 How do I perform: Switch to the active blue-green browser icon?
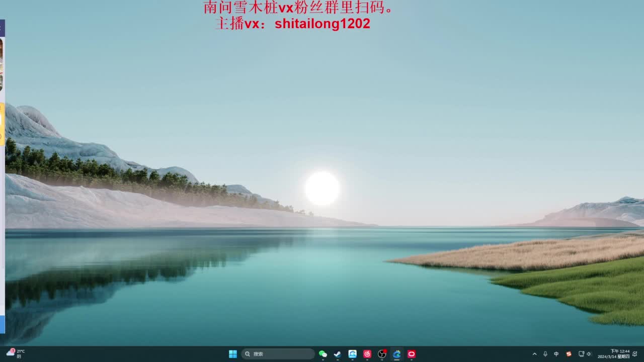click(397, 354)
